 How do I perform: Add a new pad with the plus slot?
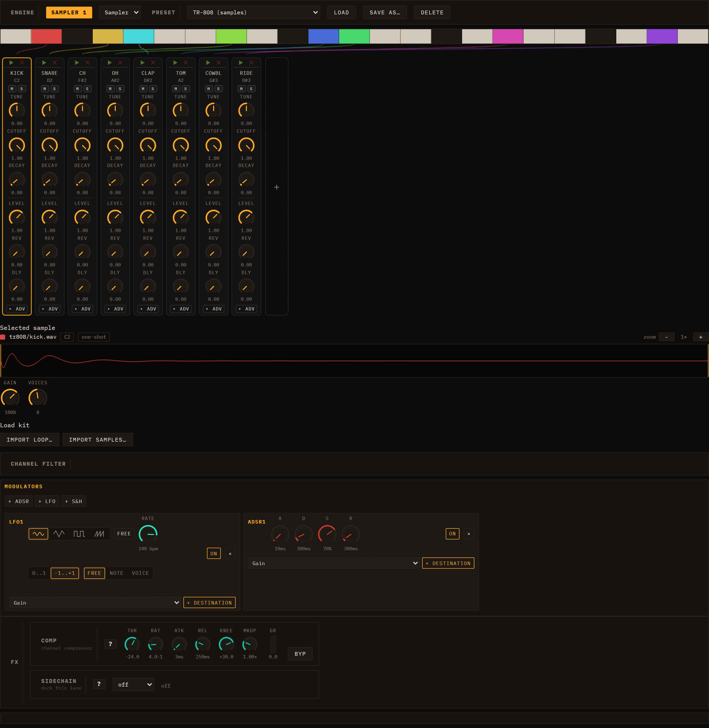pyautogui.click(x=277, y=186)
